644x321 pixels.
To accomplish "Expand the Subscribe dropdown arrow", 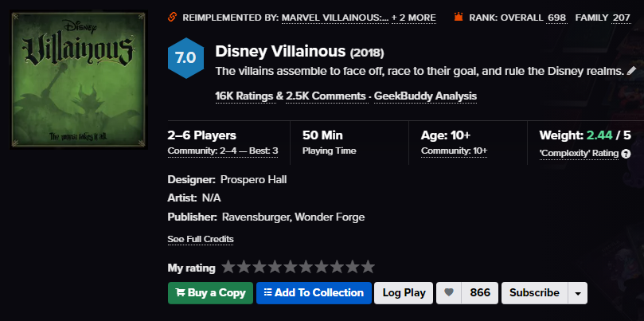I will (578, 292).
